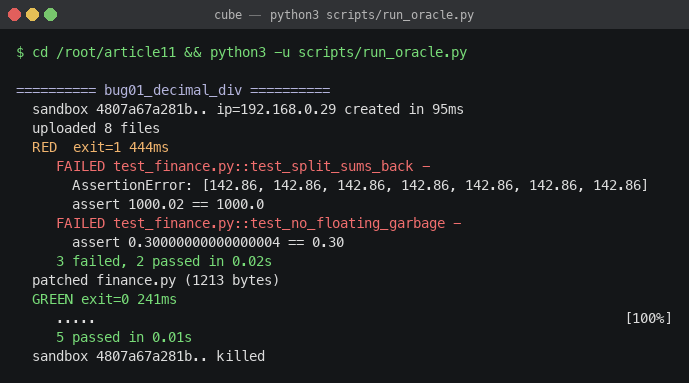This screenshot has width=689, height=383.
Task: Click the 'assert 0.30000000000000004 == 0.30' line
Action: coord(208,242)
